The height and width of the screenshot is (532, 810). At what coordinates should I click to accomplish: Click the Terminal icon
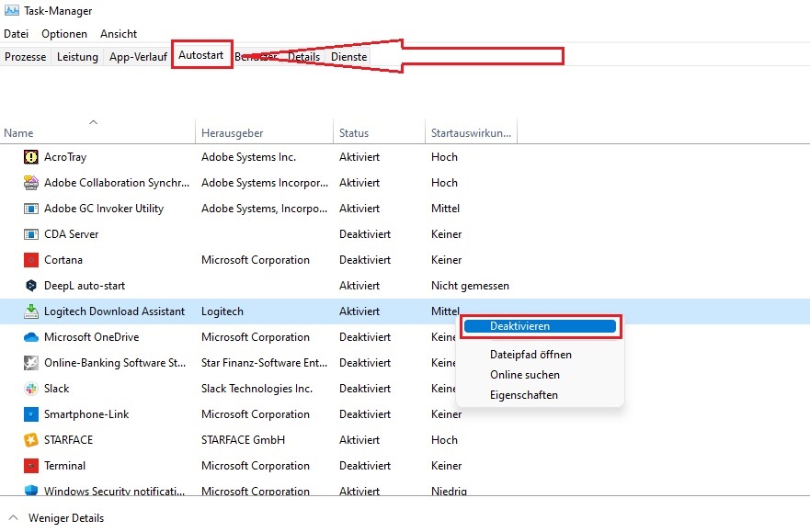pos(31,466)
